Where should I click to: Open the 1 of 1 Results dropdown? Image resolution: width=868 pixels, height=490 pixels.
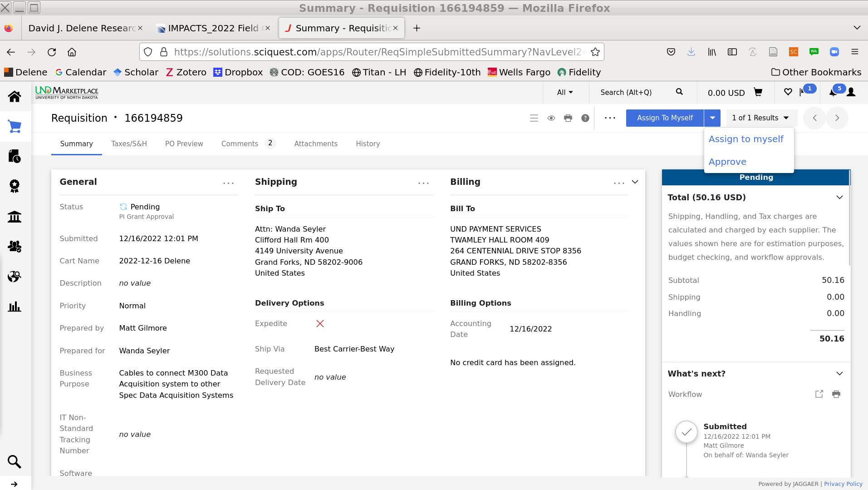pos(760,118)
